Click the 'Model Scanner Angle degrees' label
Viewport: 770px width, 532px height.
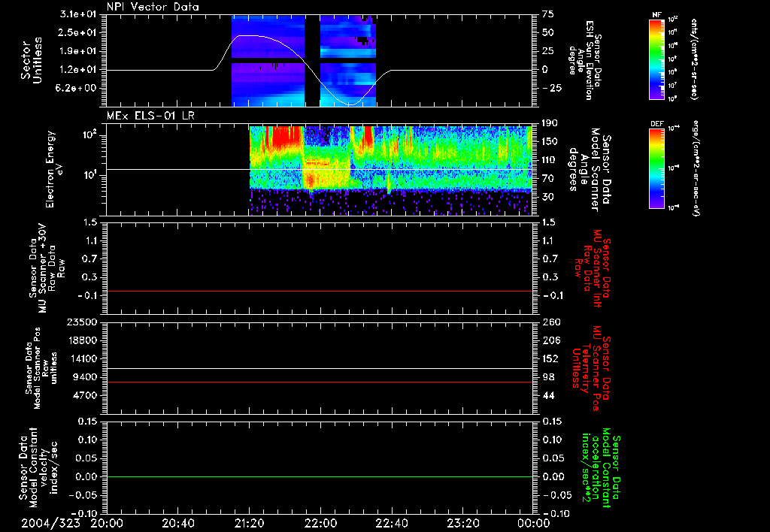590,170
